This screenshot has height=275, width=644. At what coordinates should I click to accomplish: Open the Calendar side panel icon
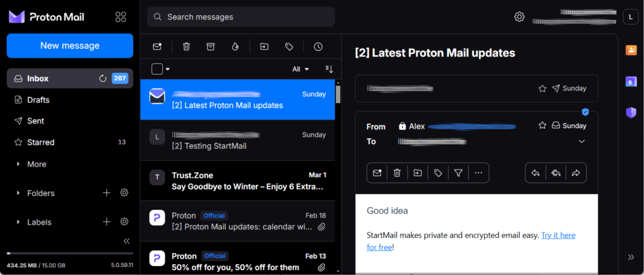coord(631,82)
